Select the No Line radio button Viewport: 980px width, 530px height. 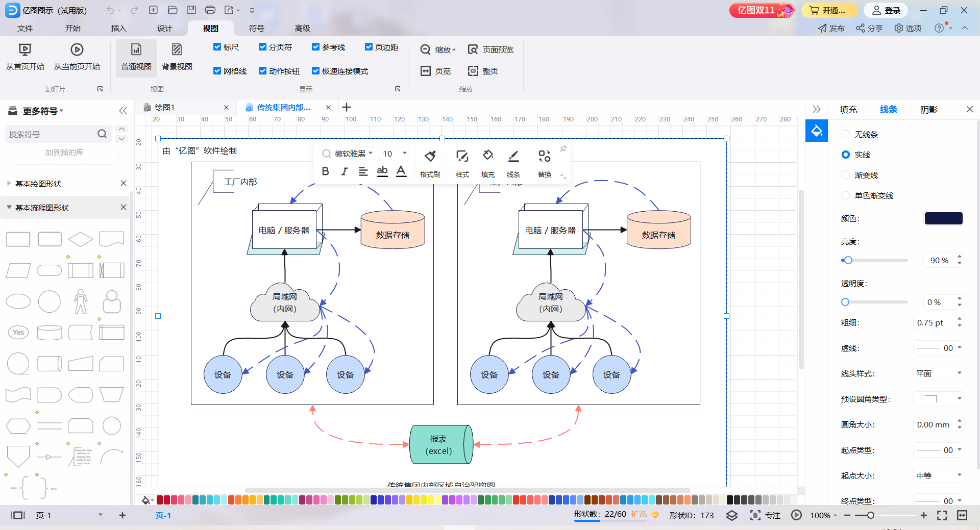click(846, 134)
